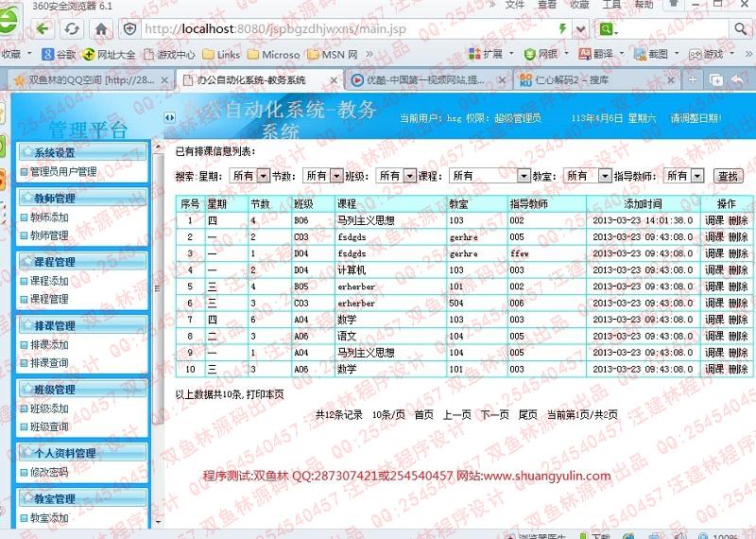The width and height of the screenshot is (756, 539).
Task: Click the restore closed tab arrow icon
Action: [x=738, y=79]
